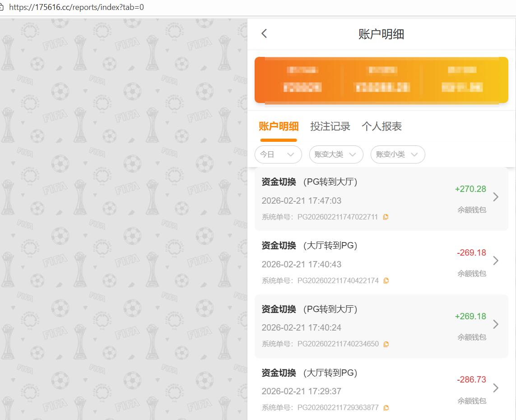Image resolution: width=516 pixels, height=420 pixels.
Task: Expand the 账变大类 filter dropdown
Action: pyautogui.click(x=336, y=154)
